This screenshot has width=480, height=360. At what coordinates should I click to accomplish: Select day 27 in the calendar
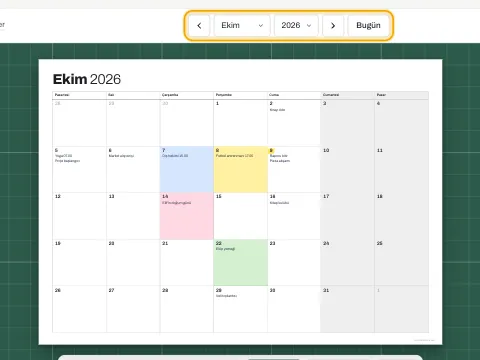[133, 309]
